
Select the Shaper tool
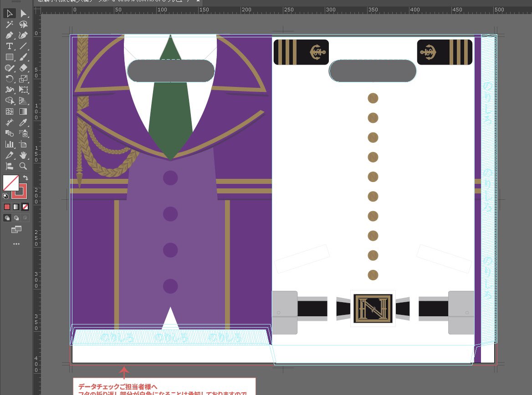click(10, 68)
